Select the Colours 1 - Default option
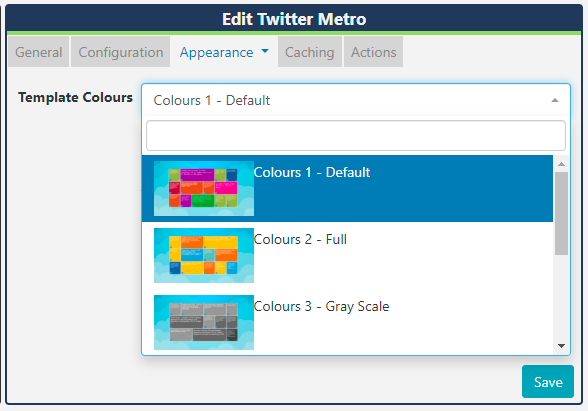This screenshot has height=411, width=588. coord(347,188)
